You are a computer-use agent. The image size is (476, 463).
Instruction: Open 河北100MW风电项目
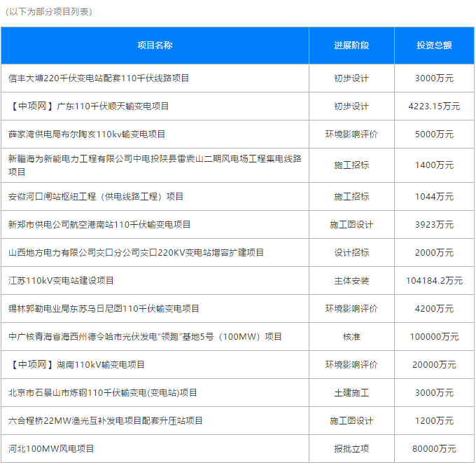coord(51,448)
